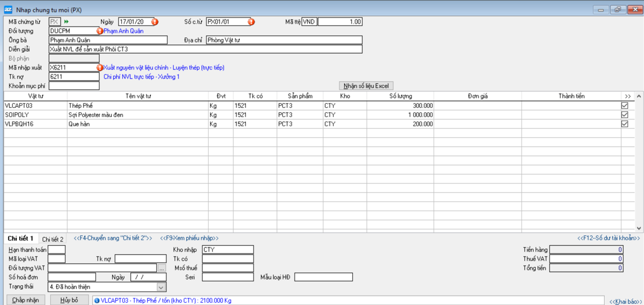Open the Trạng thái dropdown

pos(161,287)
